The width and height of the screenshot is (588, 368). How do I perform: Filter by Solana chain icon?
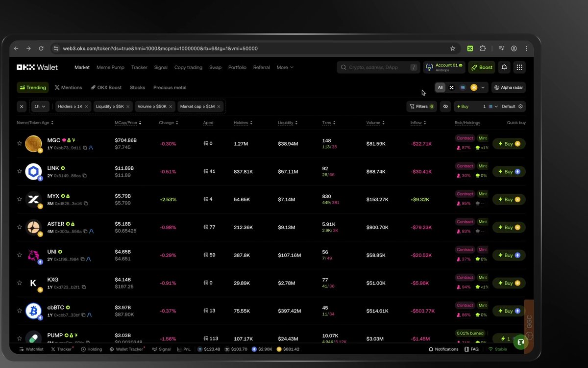tap(463, 87)
